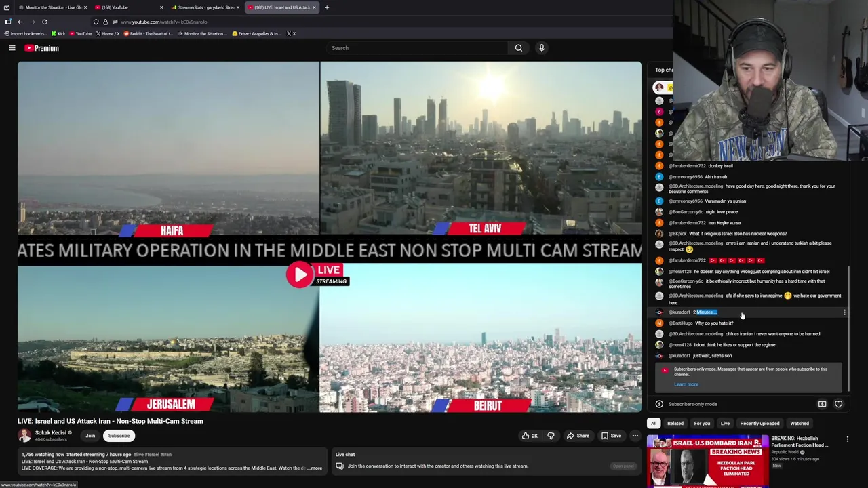Select the All filter chip
Viewport: 868px width, 488px height.
[x=654, y=424]
